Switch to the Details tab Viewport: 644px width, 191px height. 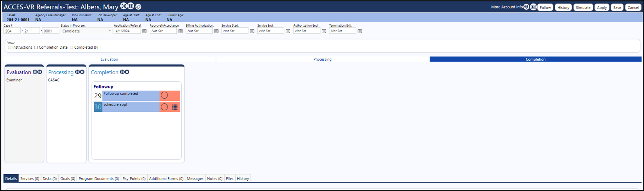pos(11,179)
